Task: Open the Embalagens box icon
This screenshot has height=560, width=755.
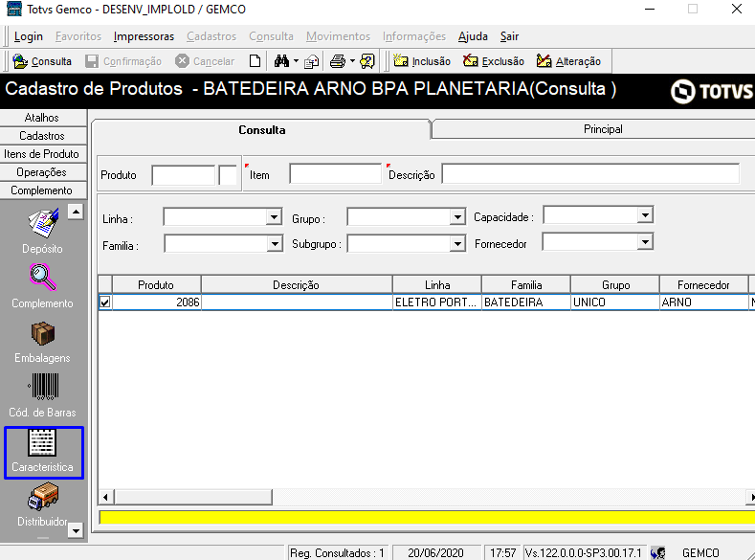Action: coord(43,333)
